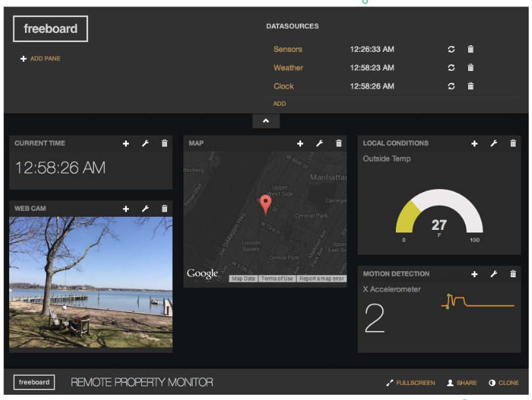The width and height of the screenshot is (532, 400).
Task: Select the 12:58:26 AM clock display
Action: [x=60, y=167]
